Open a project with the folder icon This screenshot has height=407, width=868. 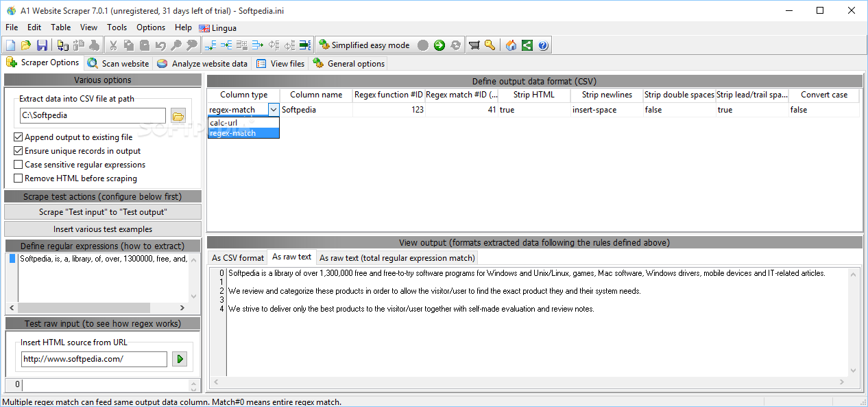[26, 45]
